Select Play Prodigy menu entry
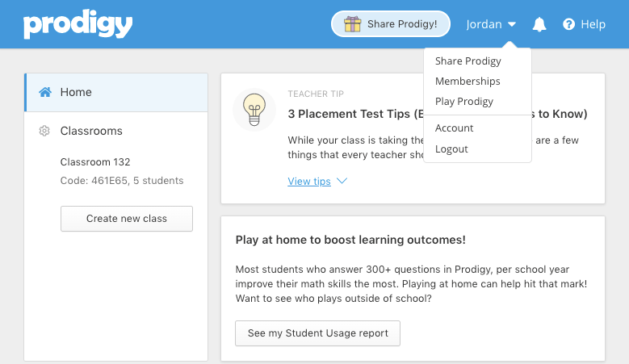 (464, 102)
